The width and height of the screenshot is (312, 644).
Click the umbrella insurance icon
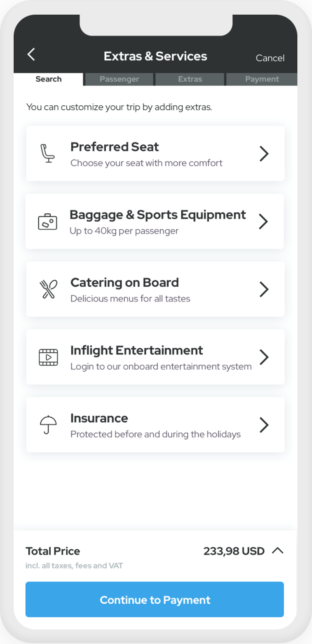click(48, 425)
